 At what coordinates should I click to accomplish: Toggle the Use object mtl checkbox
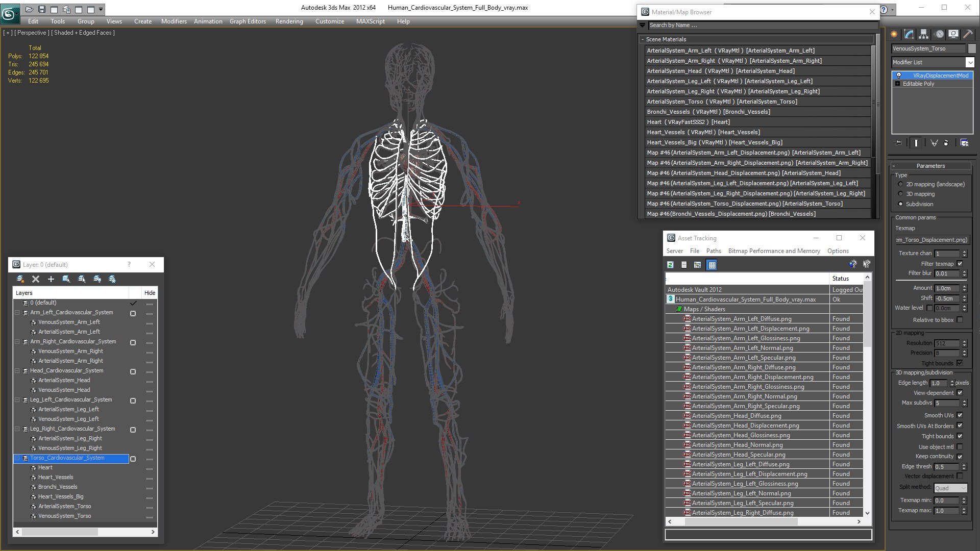pyautogui.click(x=960, y=447)
